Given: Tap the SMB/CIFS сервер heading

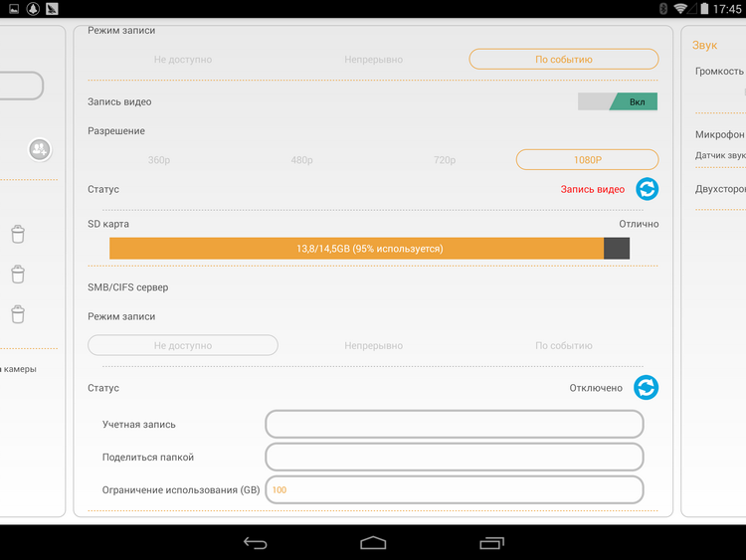Looking at the screenshot, I should click(127, 287).
